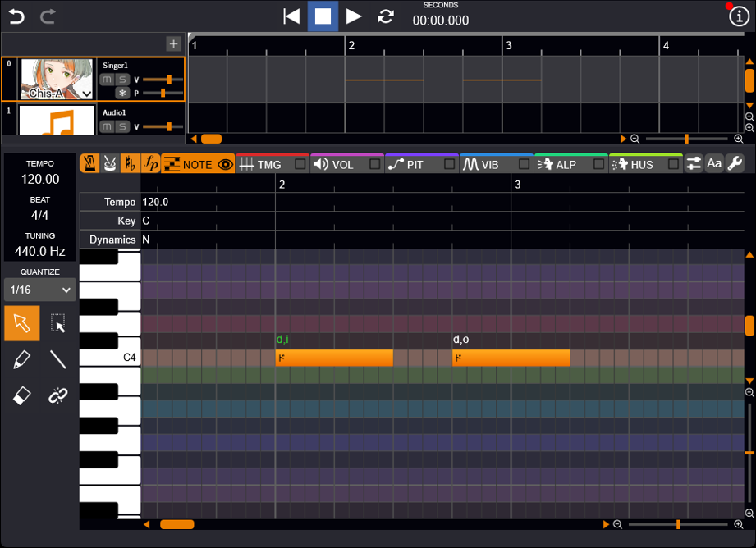The height and width of the screenshot is (548, 756).
Task: Switch to the PIT parameter tab
Action: coord(414,164)
